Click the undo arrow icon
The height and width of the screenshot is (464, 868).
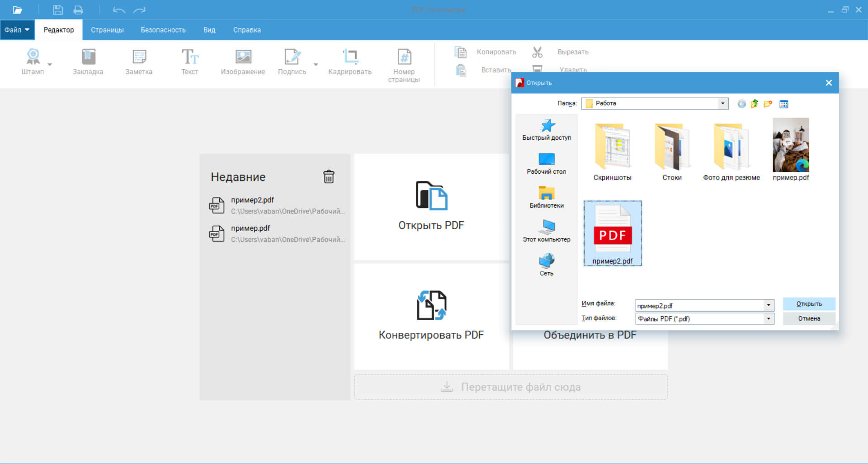[x=118, y=10]
